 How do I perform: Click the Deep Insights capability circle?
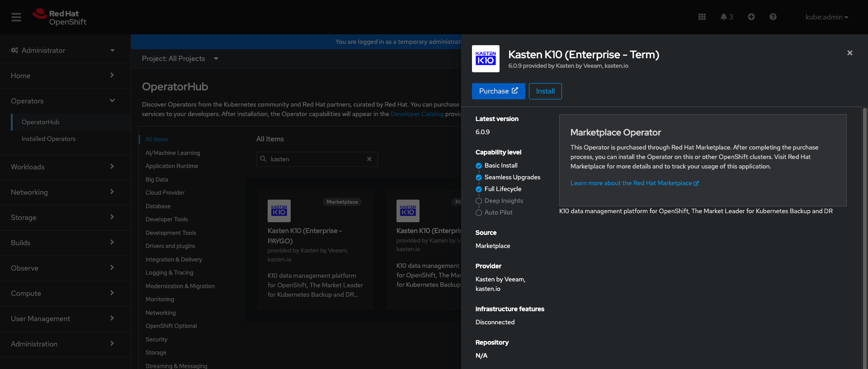pyautogui.click(x=479, y=201)
